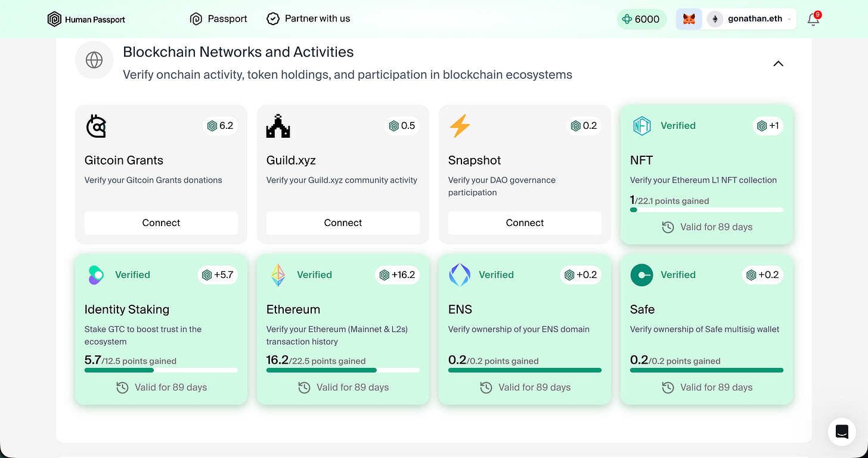Image resolution: width=868 pixels, height=458 pixels.
Task: Click Verified label on ENS card
Action: click(x=496, y=275)
